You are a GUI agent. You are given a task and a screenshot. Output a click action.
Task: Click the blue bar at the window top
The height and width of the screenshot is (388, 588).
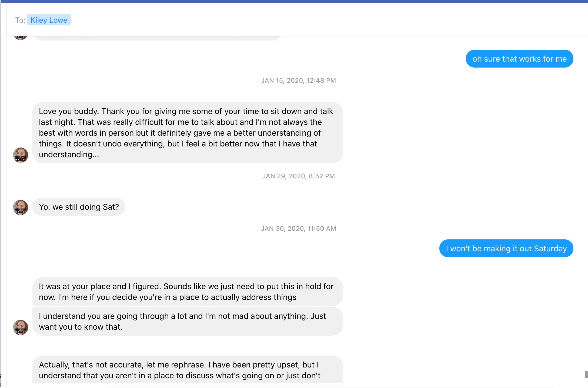[294, 1]
